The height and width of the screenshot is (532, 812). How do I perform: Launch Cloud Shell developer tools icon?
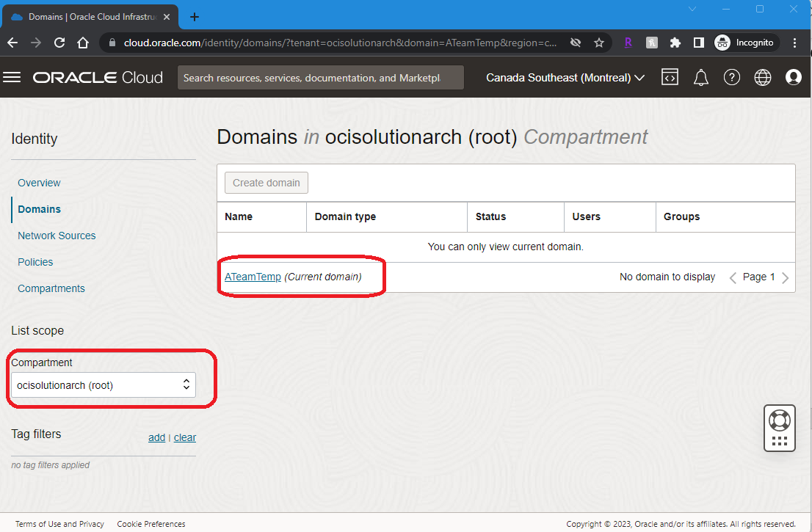click(670, 78)
